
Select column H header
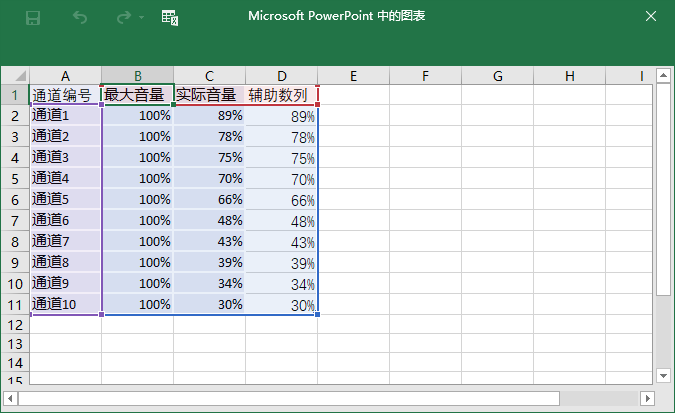coord(570,76)
